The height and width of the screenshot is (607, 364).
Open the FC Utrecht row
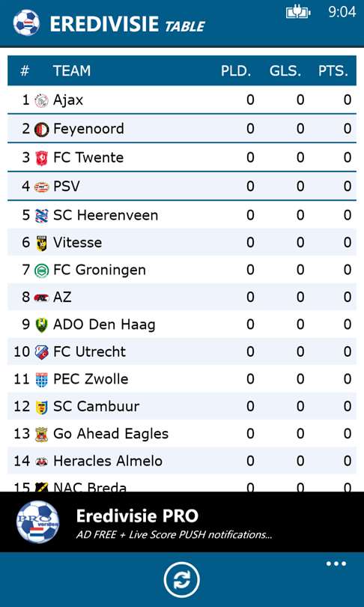[182, 351]
